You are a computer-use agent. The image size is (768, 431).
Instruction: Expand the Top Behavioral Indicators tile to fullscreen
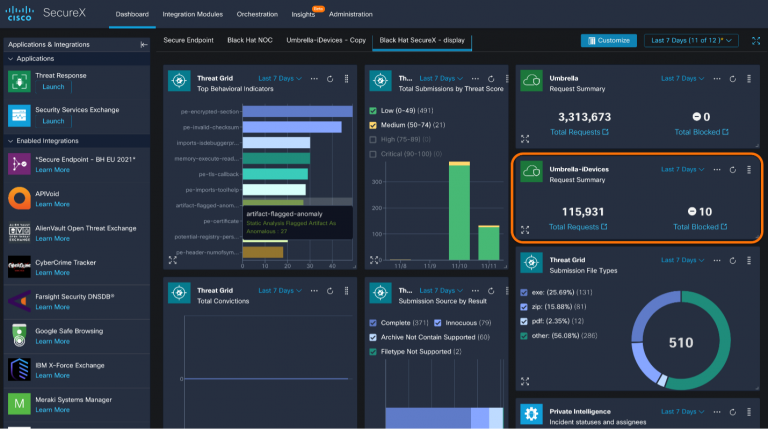pyautogui.click(x=173, y=258)
